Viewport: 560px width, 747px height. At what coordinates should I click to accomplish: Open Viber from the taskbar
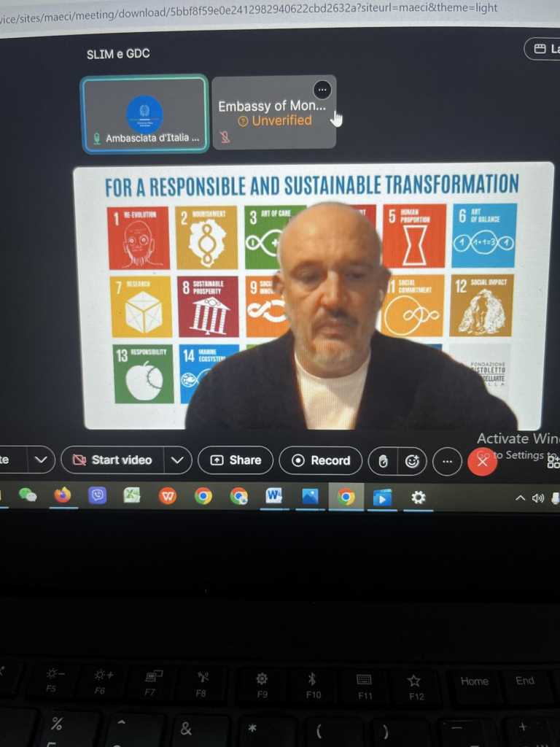point(97,495)
